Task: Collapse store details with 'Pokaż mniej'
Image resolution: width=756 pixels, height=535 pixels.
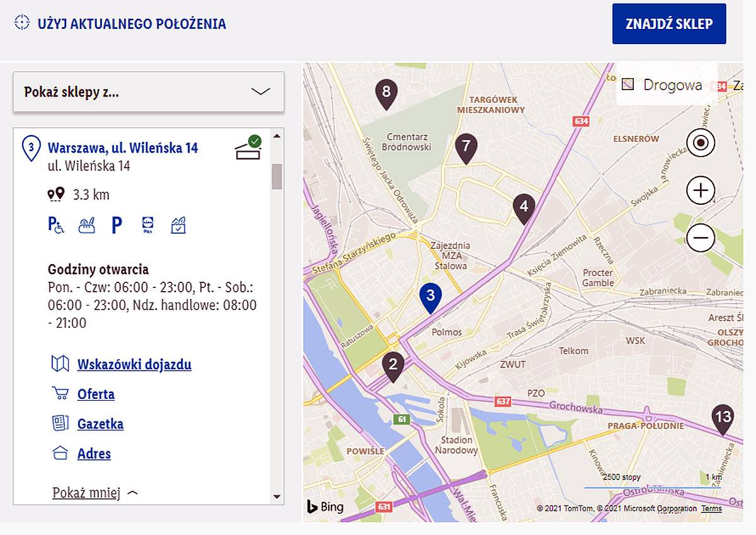Action: (x=95, y=493)
